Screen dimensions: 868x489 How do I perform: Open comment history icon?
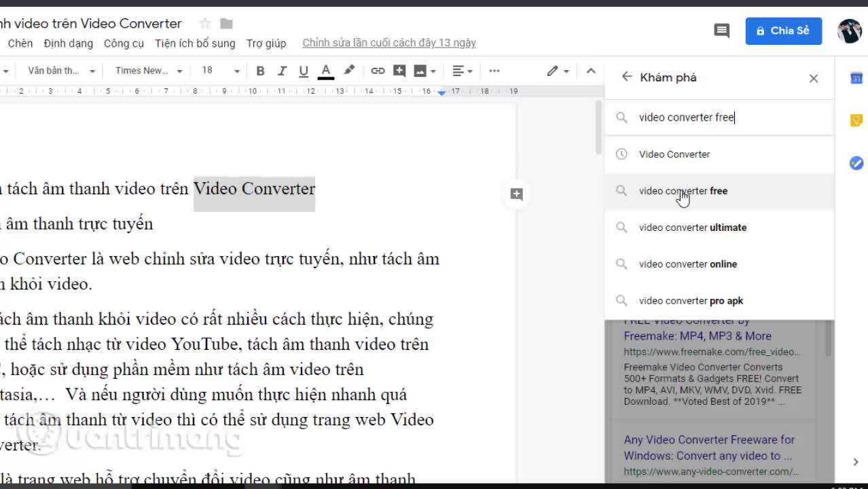(722, 31)
